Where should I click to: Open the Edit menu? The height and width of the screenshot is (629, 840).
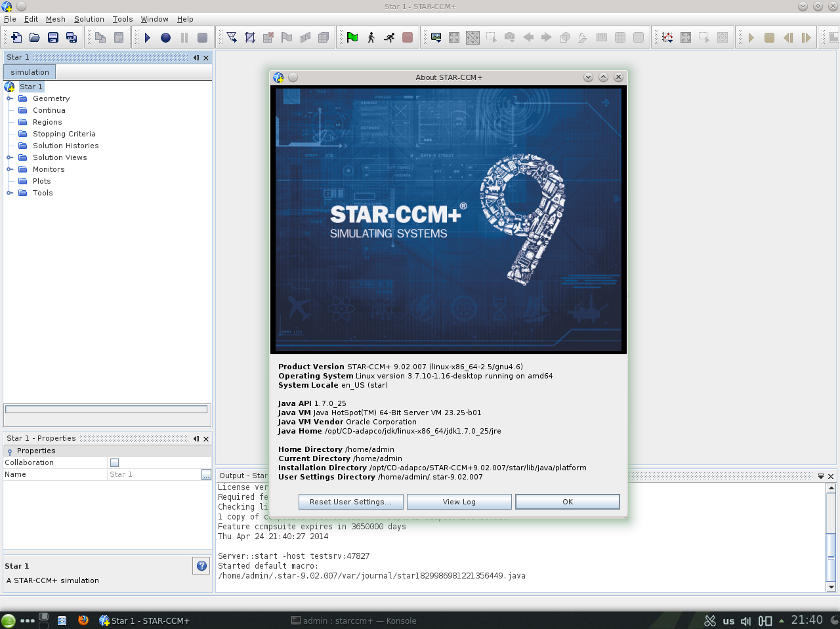coord(31,19)
